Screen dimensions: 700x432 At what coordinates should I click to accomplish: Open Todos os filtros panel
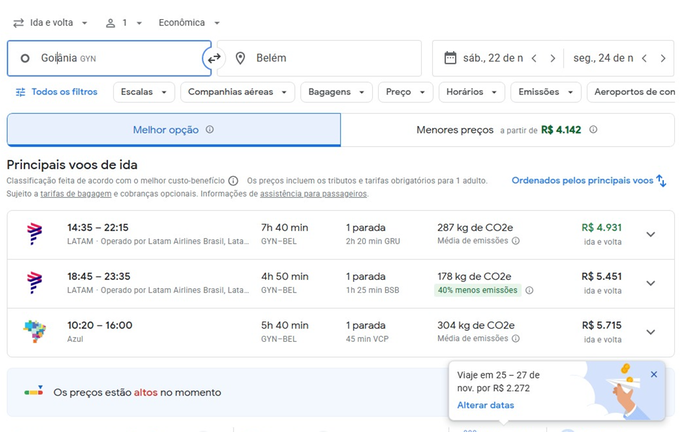(x=56, y=92)
